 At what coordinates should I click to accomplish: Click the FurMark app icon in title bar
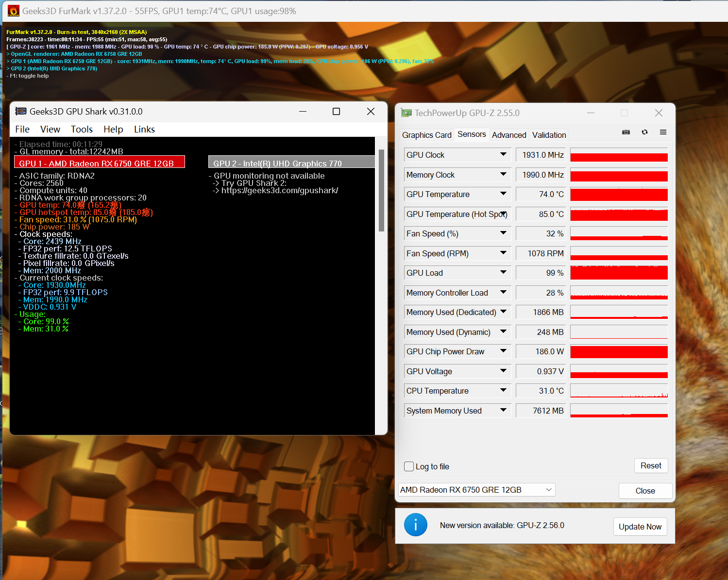(x=14, y=11)
